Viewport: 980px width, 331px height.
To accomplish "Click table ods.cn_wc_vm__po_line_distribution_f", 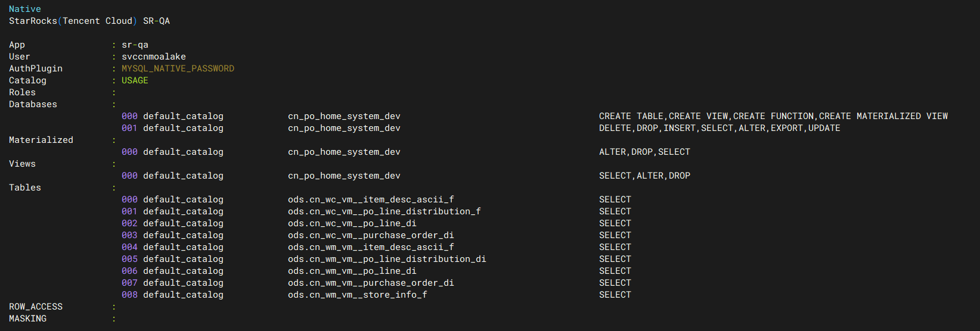I will [384, 211].
